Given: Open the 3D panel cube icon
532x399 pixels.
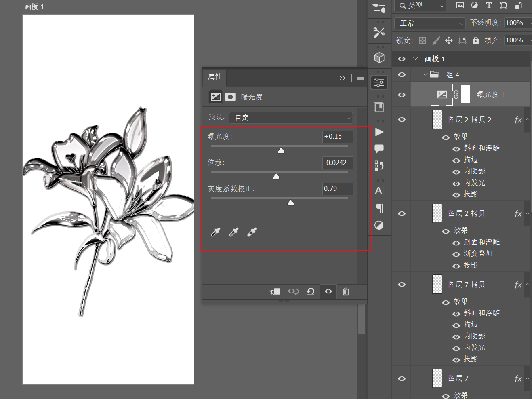Looking at the screenshot, I should tap(379, 58).
